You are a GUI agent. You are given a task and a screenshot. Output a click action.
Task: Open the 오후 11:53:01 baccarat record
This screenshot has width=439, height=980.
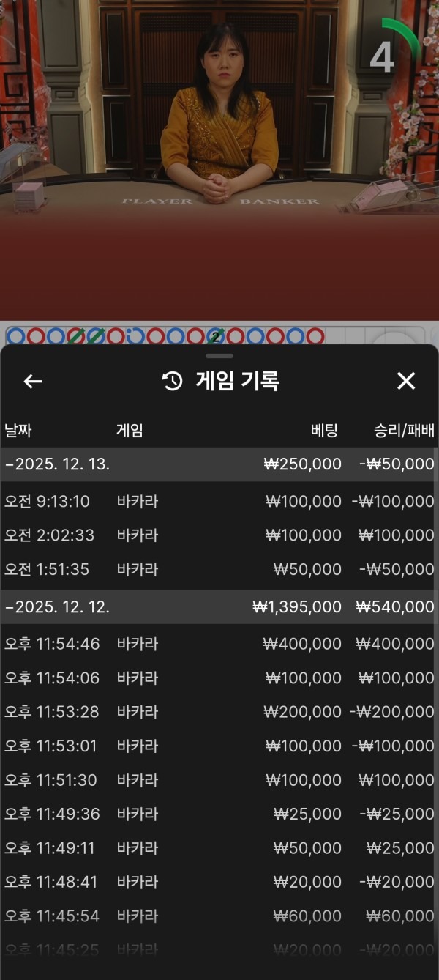(219, 746)
